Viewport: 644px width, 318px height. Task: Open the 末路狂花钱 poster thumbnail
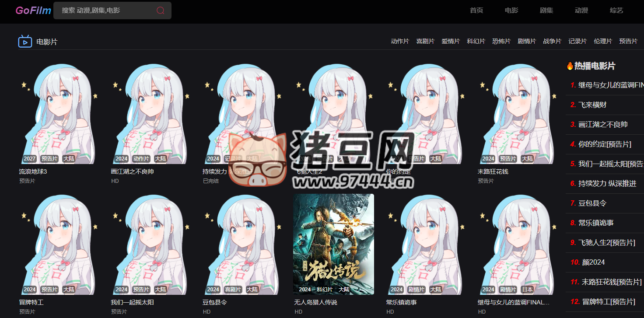point(518,114)
